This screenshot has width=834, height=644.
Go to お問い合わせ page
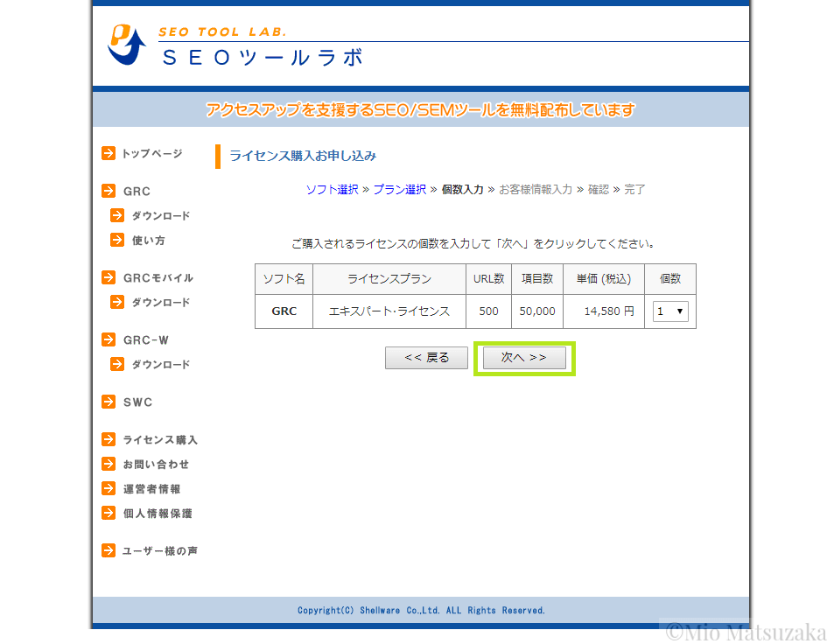(156, 465)
